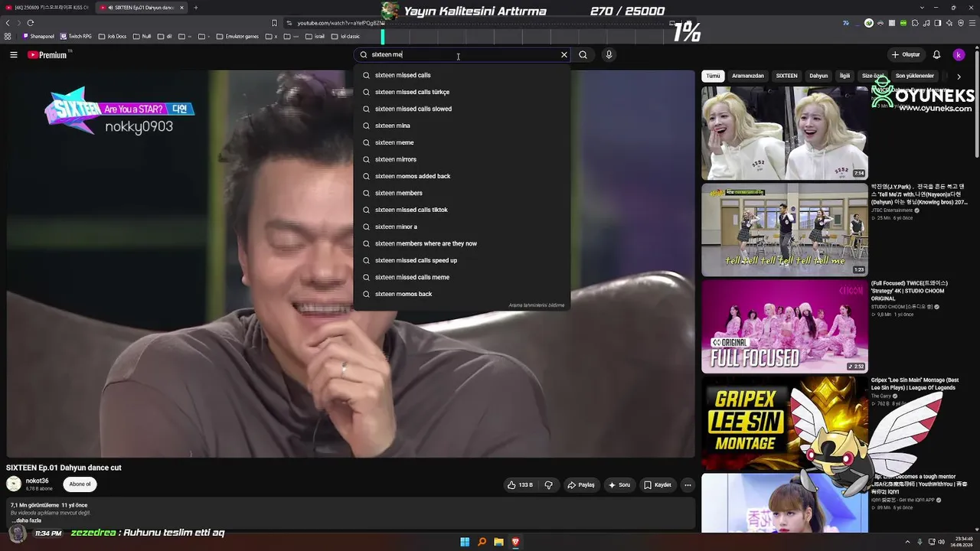Select the Tümü filter chip
Image resolution: width=980 pixels, height=551 pixels.
[713, 76]
